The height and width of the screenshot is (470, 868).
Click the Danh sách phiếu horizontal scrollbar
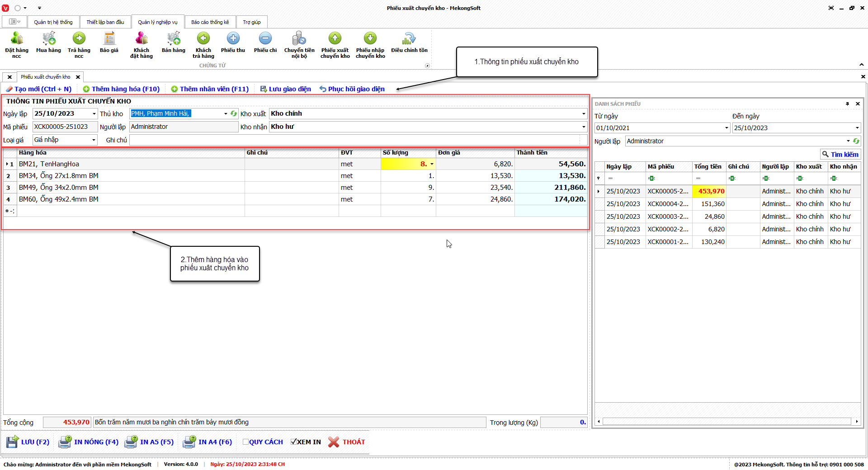pos(727,421)
